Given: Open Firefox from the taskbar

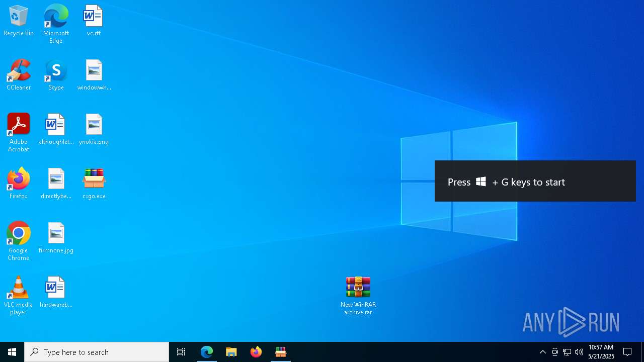Looking at the screenshot, I should tap(256, 352).
